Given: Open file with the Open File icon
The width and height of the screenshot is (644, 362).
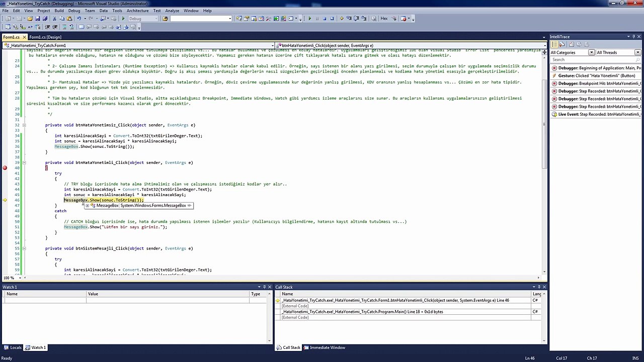Looking at the screenshot, I should pyautogui.click(x=30, y=19).
